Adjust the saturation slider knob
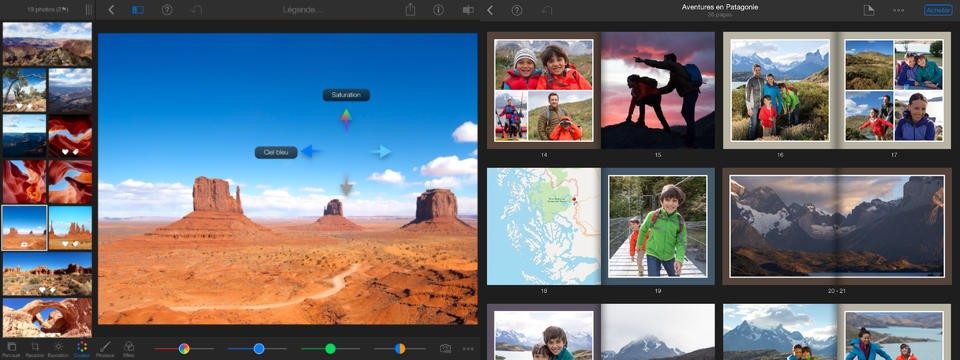 click(184, 348)
